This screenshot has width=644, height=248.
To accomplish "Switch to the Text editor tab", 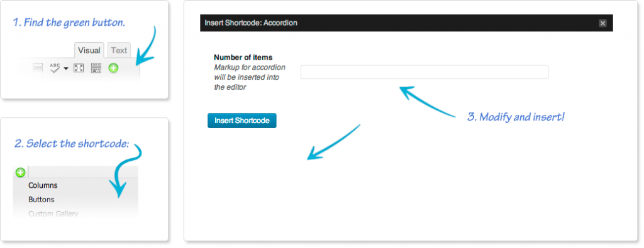I will [x=119, y=50].
